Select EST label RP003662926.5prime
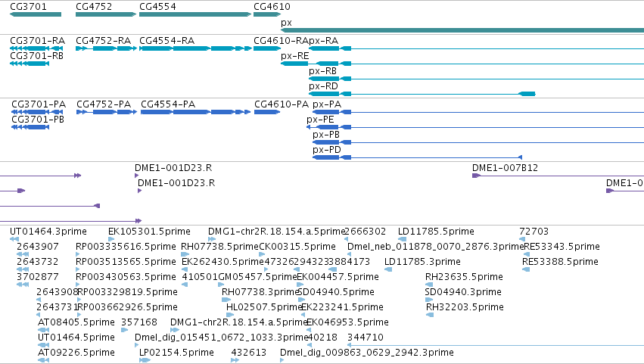The width and height of the screenshot is (644, 364). pos(127,308)
